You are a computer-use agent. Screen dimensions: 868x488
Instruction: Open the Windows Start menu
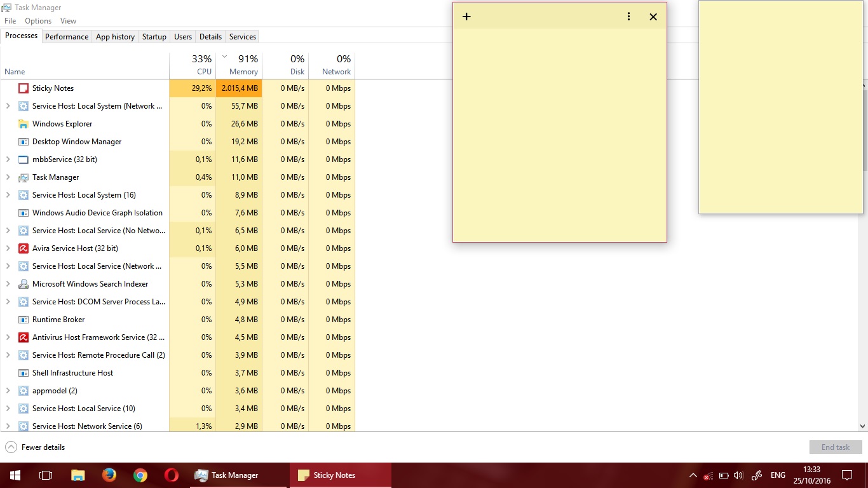click(15, 475)
